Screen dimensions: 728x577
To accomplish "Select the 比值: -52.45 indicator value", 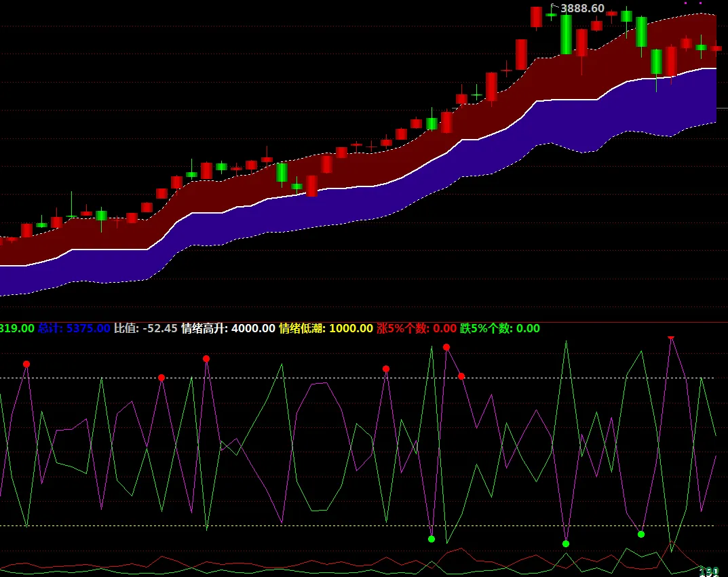I will [146, 328].
